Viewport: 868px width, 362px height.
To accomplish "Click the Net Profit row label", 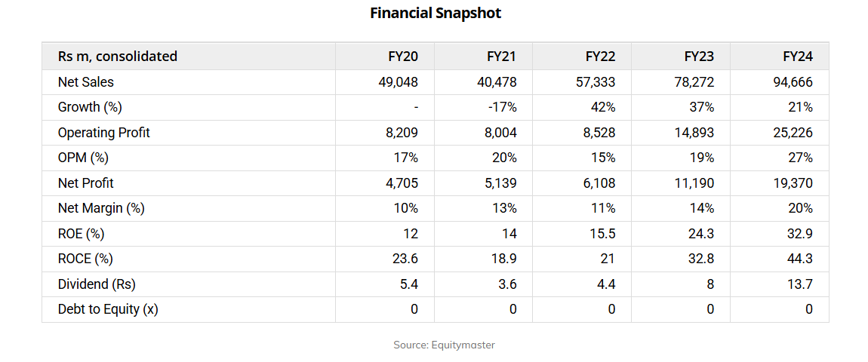I will pos(86,183).
